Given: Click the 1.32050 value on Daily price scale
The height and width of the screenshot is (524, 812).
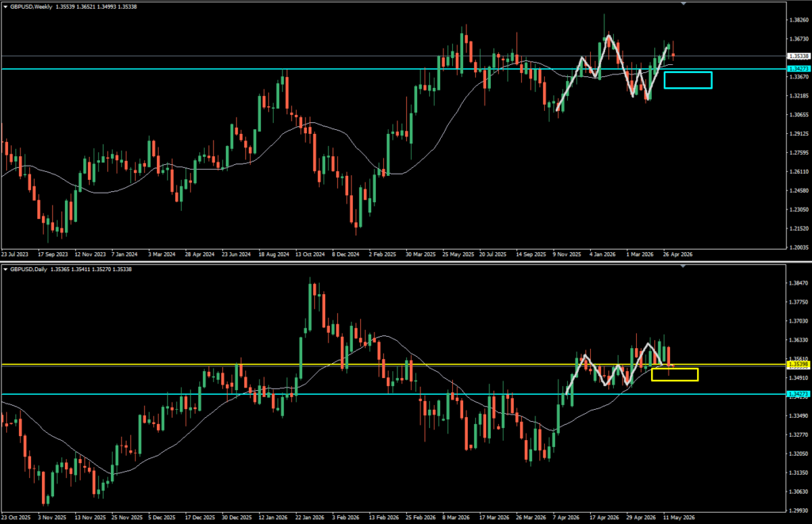Looking at the screenshot, I should 799,453.
